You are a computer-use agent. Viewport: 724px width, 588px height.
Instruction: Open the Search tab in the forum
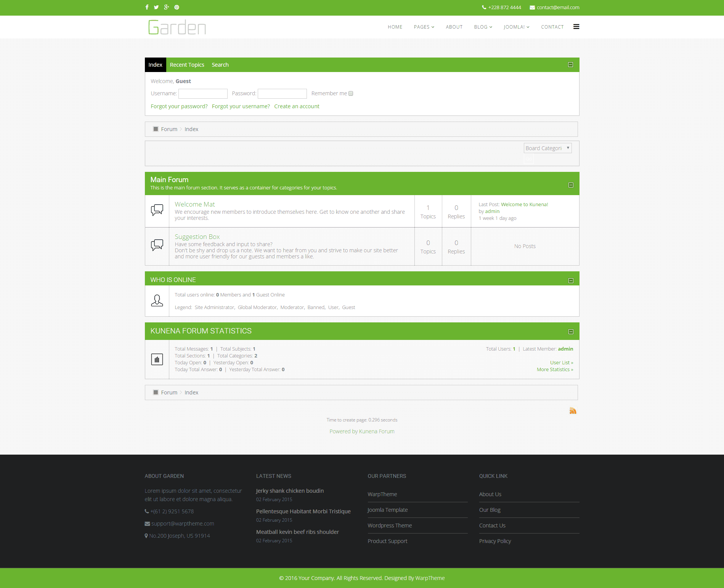coord(220,64)
